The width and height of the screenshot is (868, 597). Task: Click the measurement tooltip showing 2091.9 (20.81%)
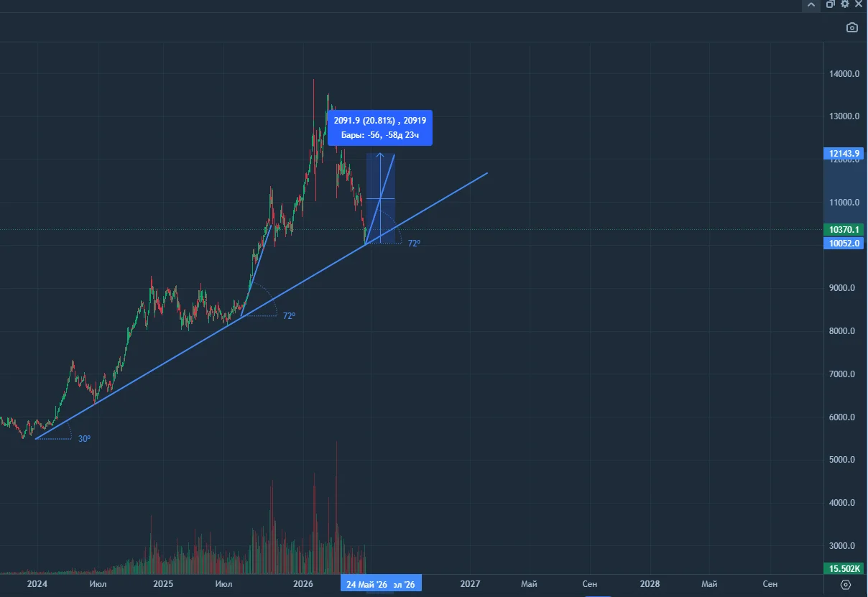[x=380, y=127]
